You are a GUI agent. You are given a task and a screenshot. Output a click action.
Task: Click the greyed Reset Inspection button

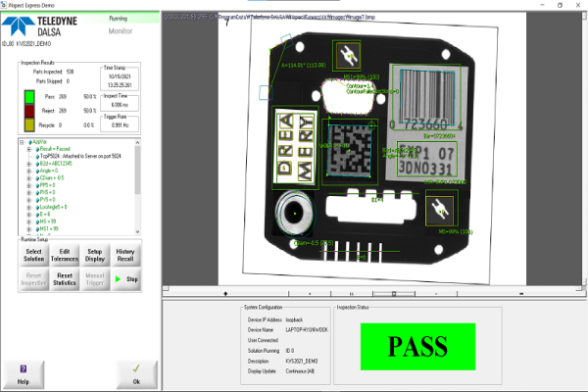point(33,279)
